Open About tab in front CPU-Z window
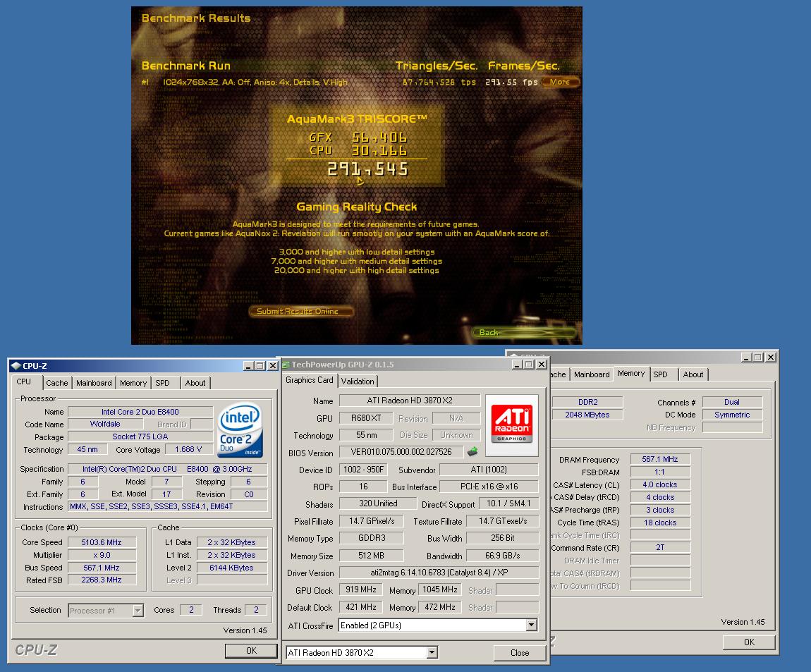This screenshot has height=672, width=811. [195, 383]
